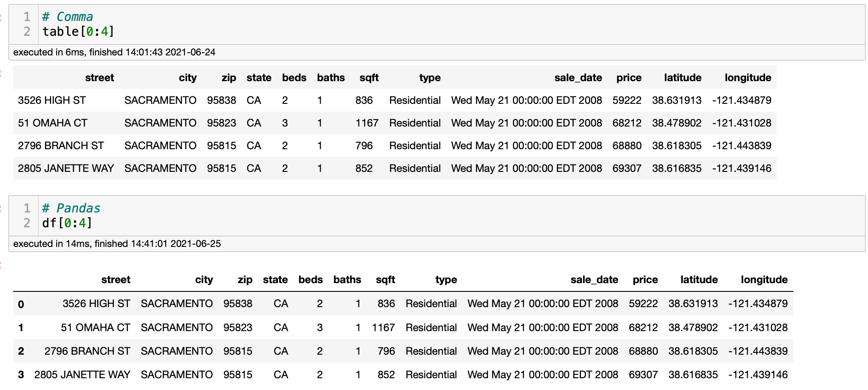The width and height of the screenshot is (868, 390).
Task: Click 'longitude' header in the Comma table
Action: click(x=748, y=78)
